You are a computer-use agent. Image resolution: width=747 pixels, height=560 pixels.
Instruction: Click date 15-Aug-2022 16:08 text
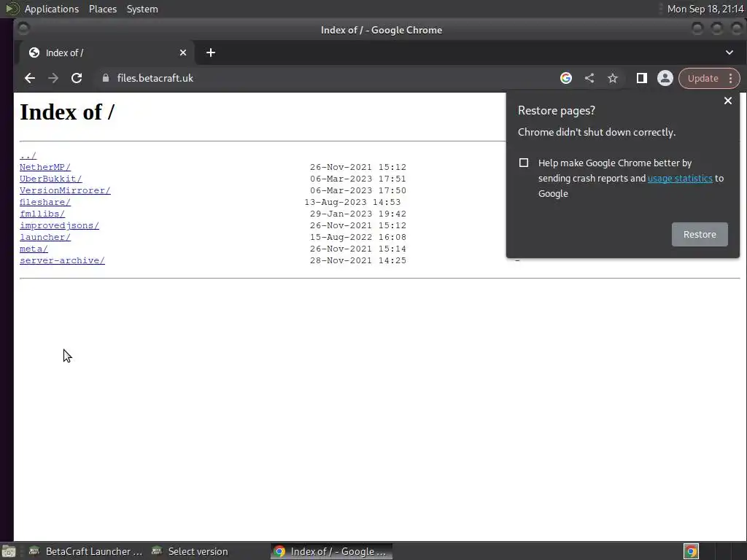[357, 237]
